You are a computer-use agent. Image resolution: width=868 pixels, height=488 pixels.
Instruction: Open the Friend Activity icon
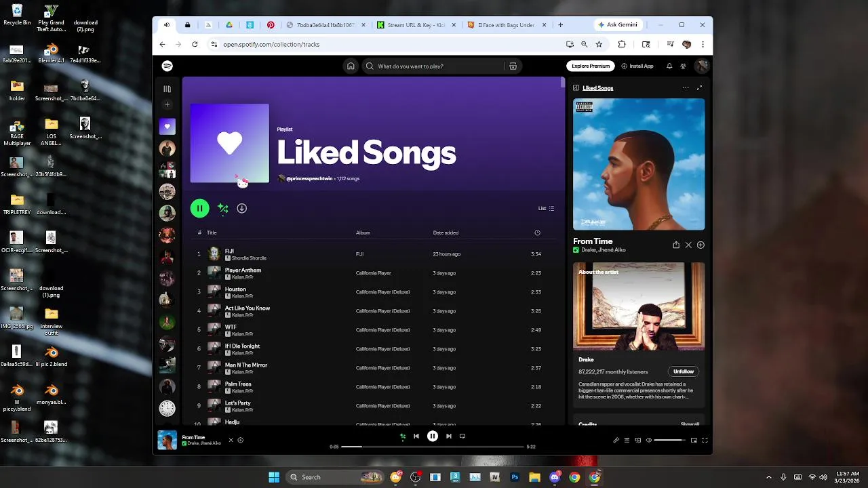pos(683,66)
